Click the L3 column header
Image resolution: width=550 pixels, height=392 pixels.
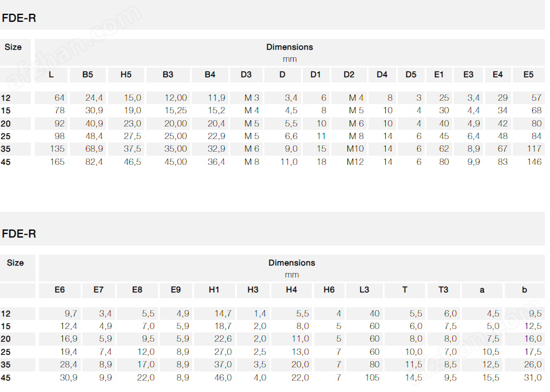click(x=365, y=290)
